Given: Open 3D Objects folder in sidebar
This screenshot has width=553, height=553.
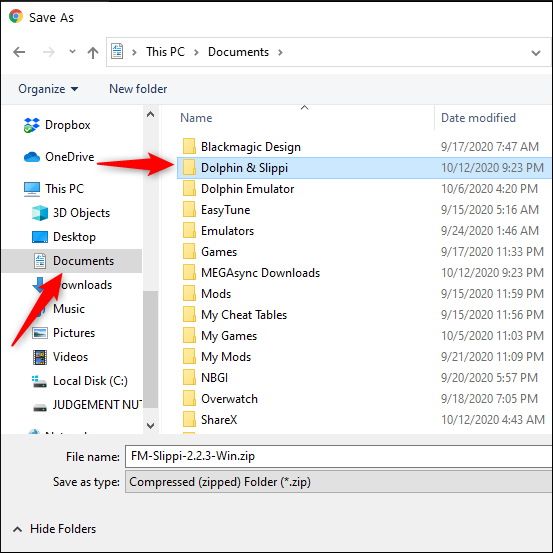Looking at the screenshot, I should pos(71,213).
